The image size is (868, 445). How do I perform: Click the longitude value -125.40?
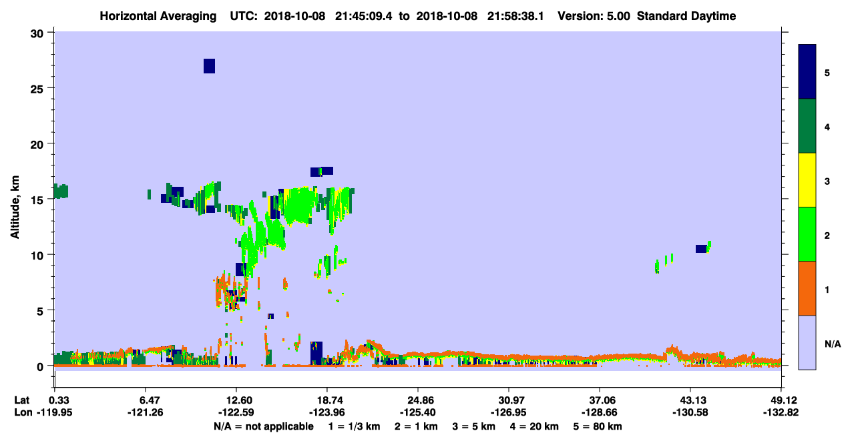pyautogui.click(x=417, y=413)
